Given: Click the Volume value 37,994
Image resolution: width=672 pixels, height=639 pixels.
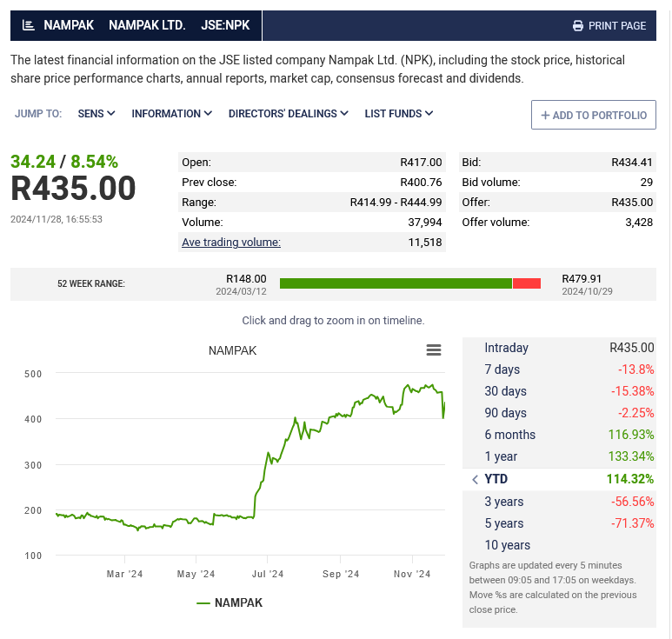Looking at the screenshot, I should coord(425,223).
